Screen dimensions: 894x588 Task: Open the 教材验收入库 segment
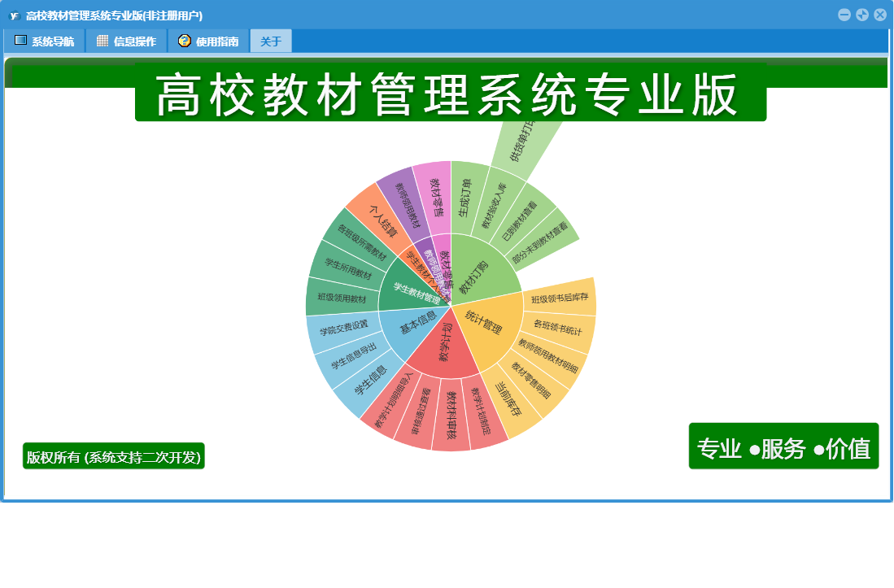tap(495, 205)
